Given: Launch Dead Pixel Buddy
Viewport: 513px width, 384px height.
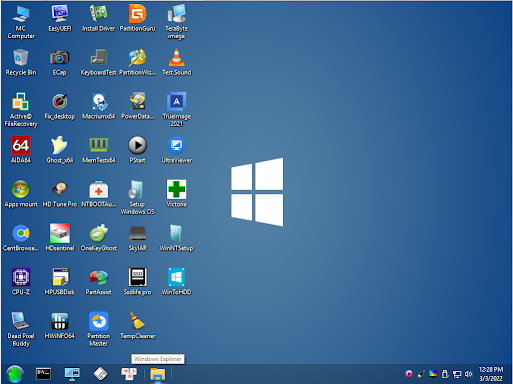Looking at the screenshot, I should click(21, 329).
